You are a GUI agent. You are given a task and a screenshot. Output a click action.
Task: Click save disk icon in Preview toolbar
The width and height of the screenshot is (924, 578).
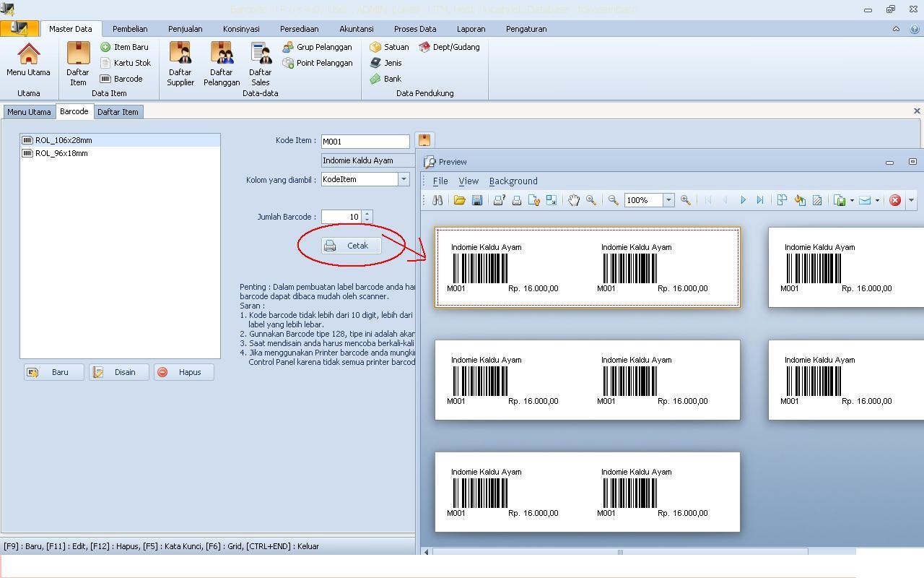click(x=477, y=200)
